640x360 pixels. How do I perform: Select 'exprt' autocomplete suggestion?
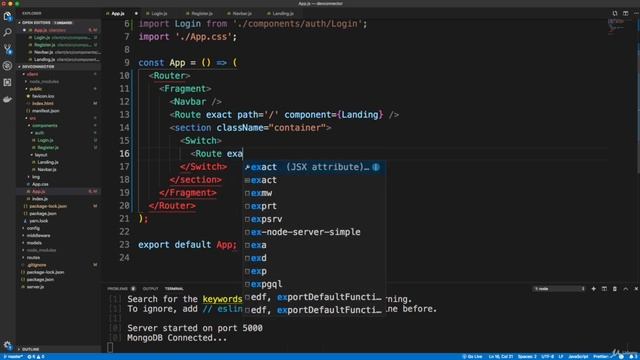[x=314, y=206]
